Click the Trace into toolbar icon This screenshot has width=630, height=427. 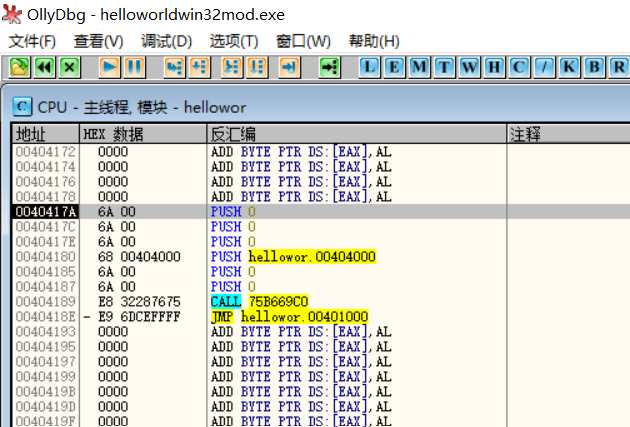tap(232, 67)
